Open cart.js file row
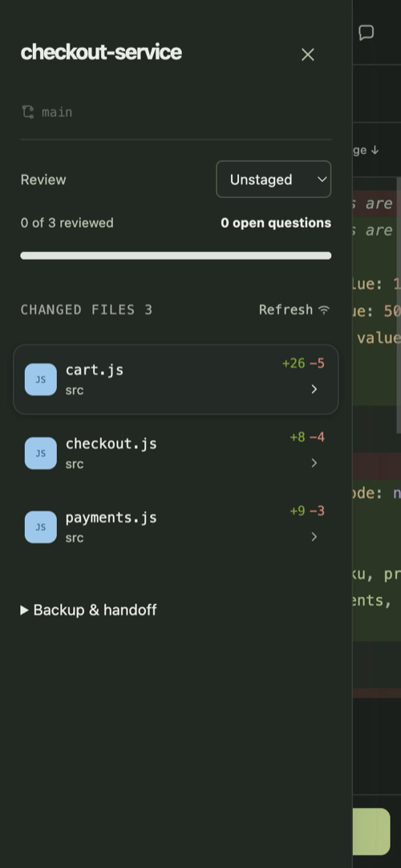The image size is (401, 868). click(x=176, y=379)
